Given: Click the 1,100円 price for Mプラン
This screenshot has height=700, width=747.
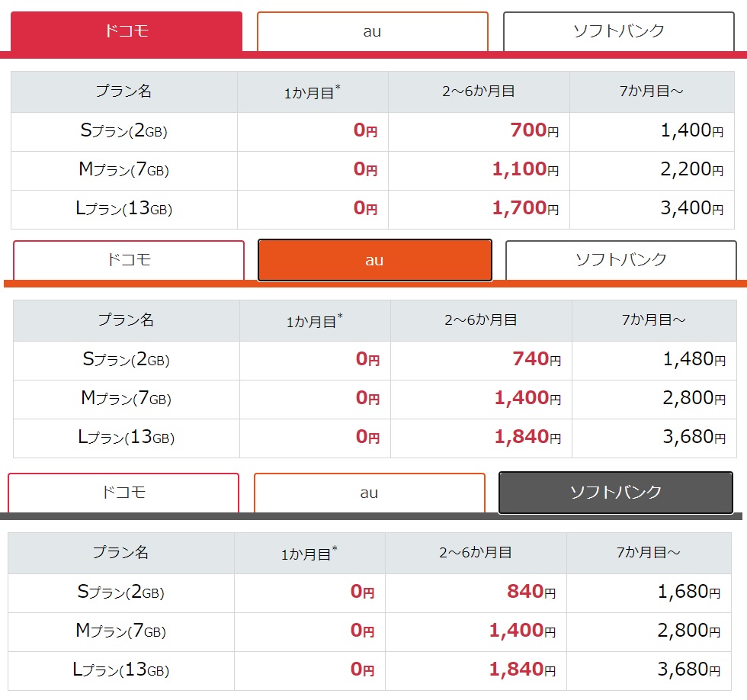Looking at the screenshot, I should (524, 169).
